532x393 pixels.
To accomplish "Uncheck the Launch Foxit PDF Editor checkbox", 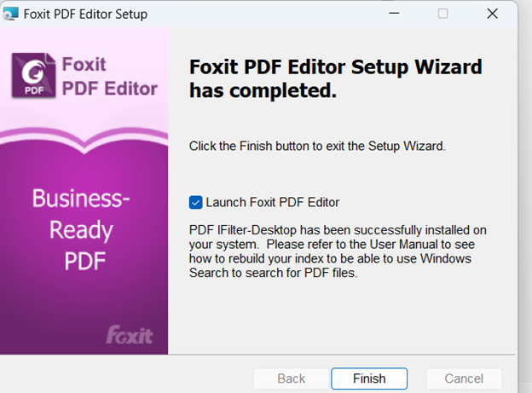I will [196, 203].
